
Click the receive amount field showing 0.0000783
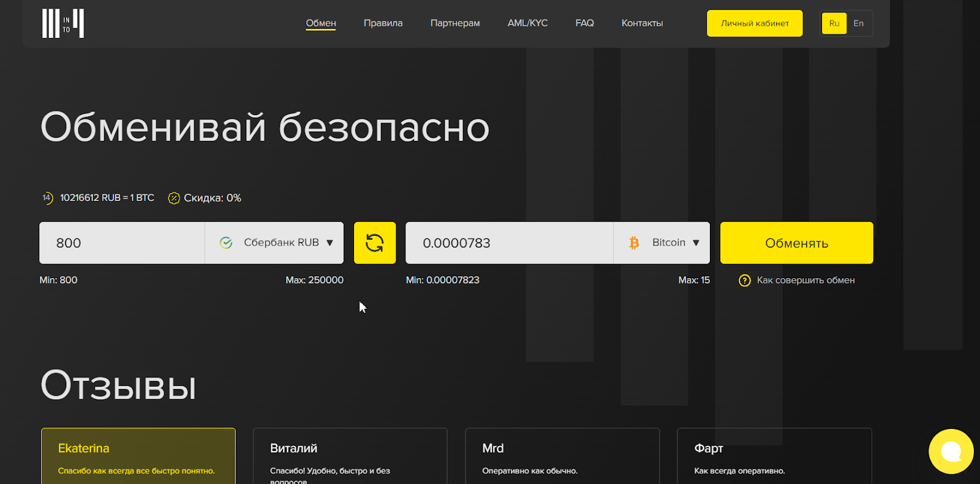510,243
